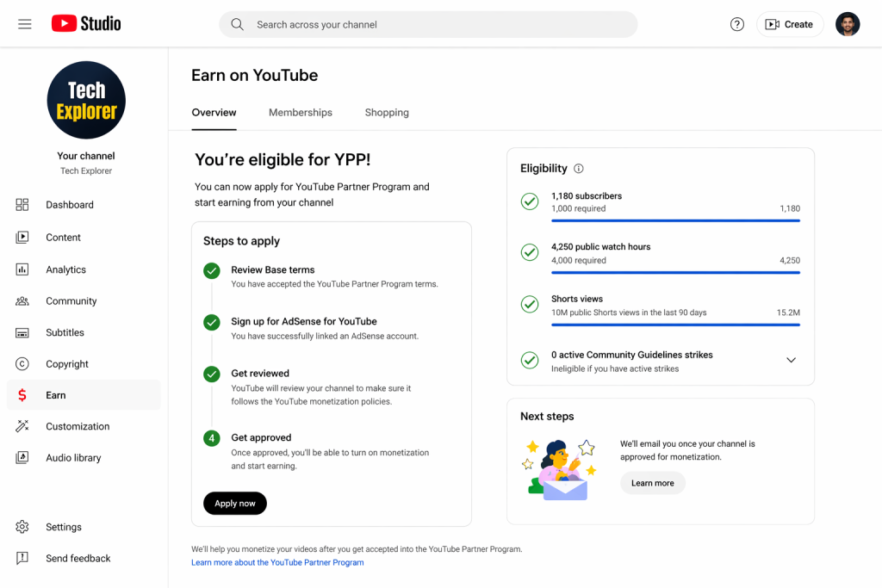The width and height of the screenshot is (882, 588).
Task: Click the Settings gear icon
Action: 22,527
